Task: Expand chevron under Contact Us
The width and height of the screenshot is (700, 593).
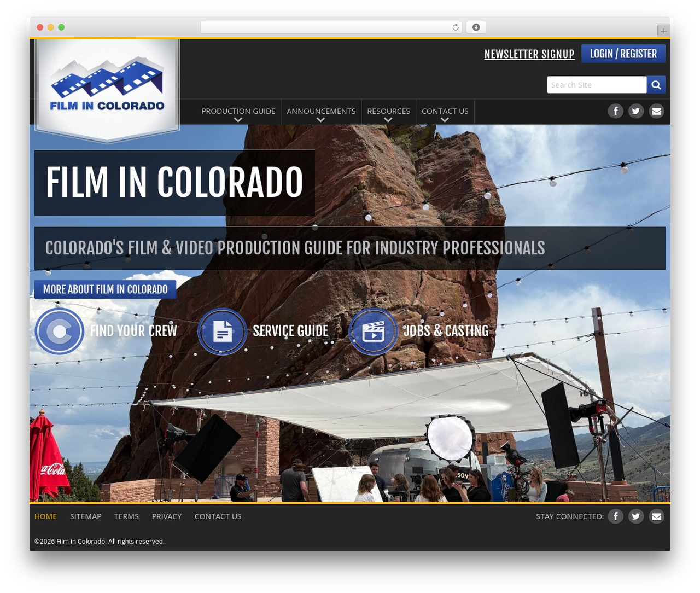Action: point(445,120)
